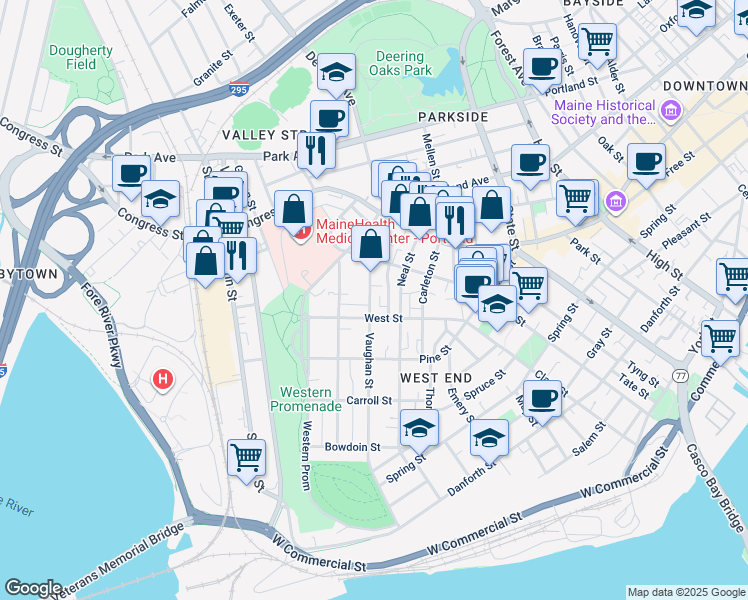Viewport: 748px width, 600px height.
Task: Open the restaurant marker on Park Ave
Action: (316, 155)
